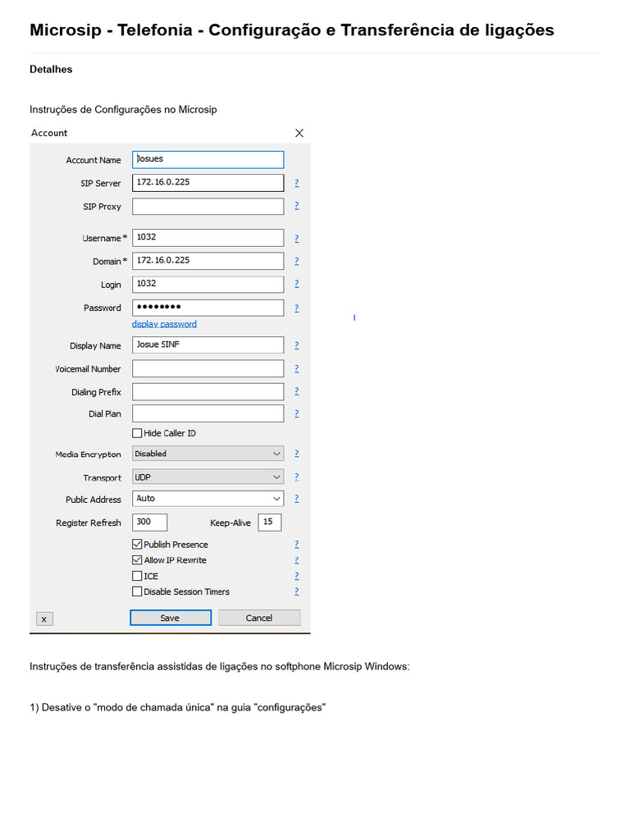Viewport: 630px width, 840px height.
Task: Open help link for SIP Server field
Action: click(x=297, y=183)
